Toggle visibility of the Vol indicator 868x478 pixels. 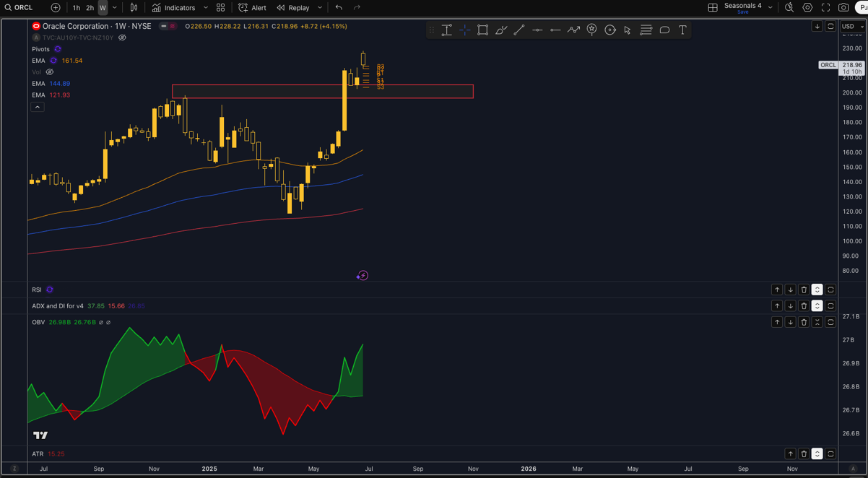point(50,72)
